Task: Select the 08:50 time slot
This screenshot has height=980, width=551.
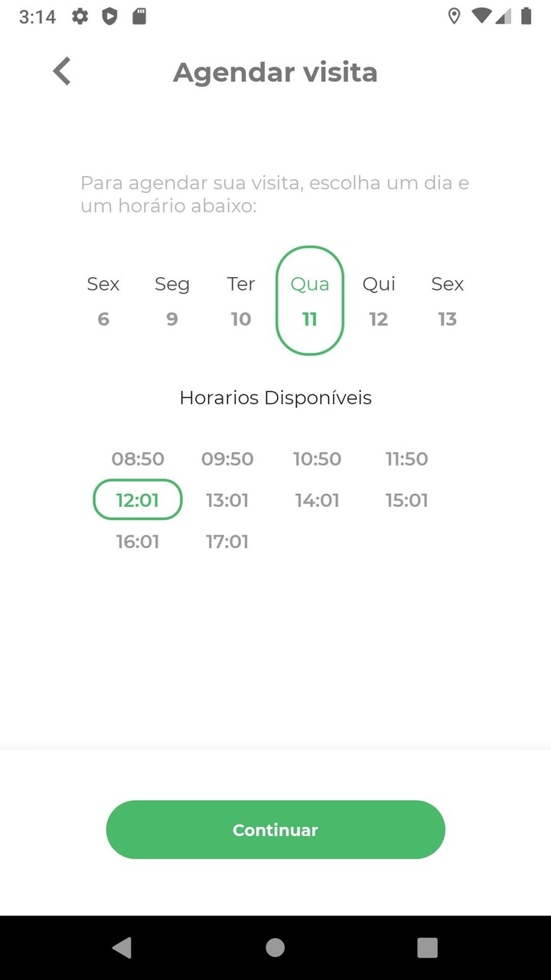Action: click(x=138, y=459)
